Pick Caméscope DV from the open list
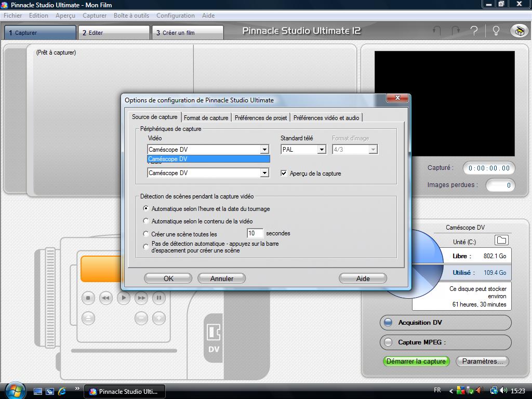Image resolution: width=532 pixels, height=399 pixels. coord(209,159)
